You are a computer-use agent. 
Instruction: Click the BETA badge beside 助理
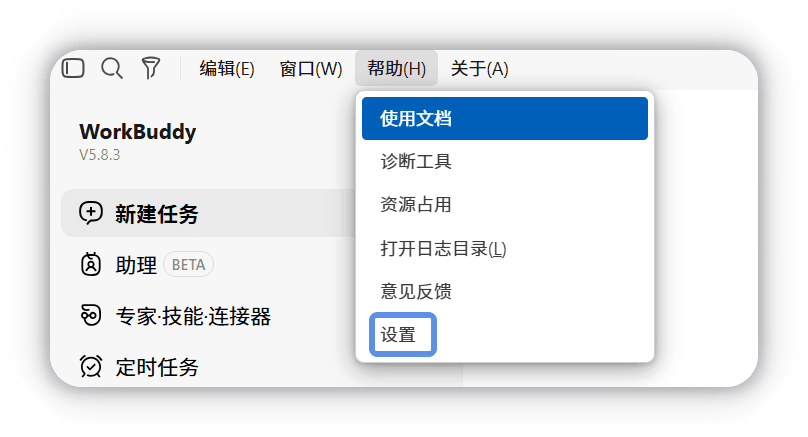tap(188, 265)
